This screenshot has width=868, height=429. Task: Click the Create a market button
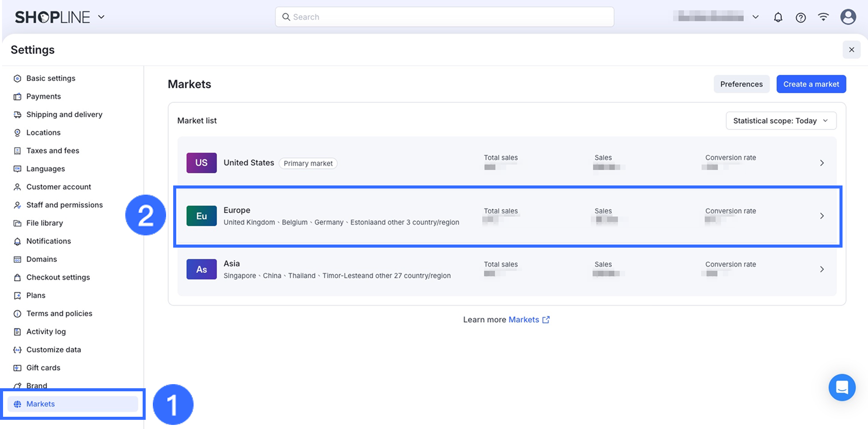(x=811, y=84)
